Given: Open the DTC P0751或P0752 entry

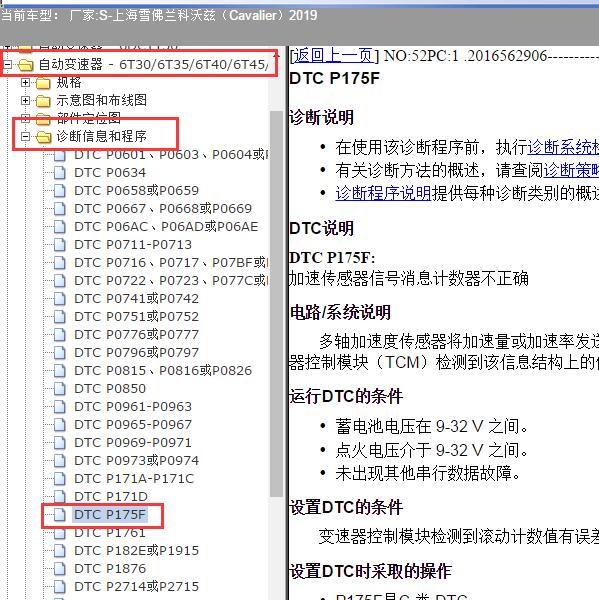Looking at the screenshot, I should [x=136, y=317].
